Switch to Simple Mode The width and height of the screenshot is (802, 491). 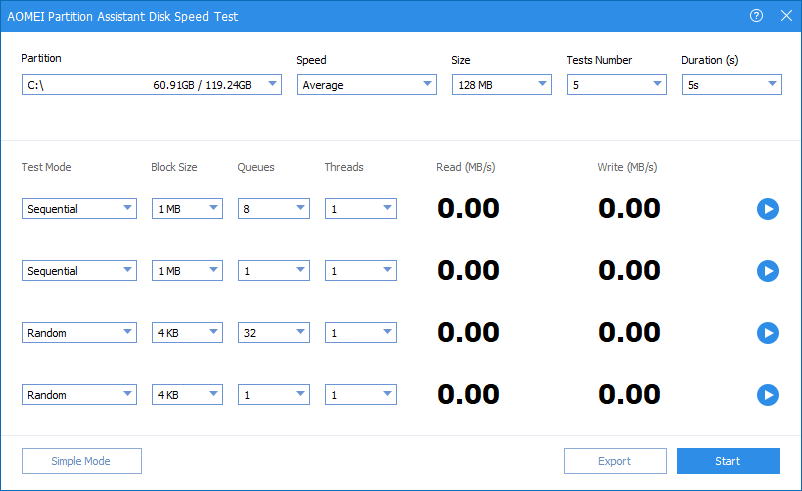(x=82, y=461)
